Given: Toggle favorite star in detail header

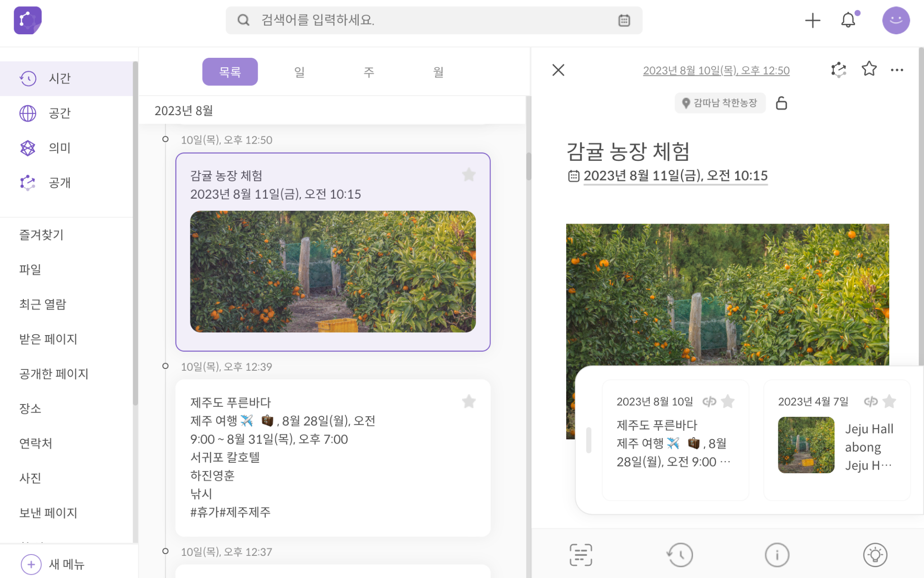Looking at the screenshot, I should point(869,69).
